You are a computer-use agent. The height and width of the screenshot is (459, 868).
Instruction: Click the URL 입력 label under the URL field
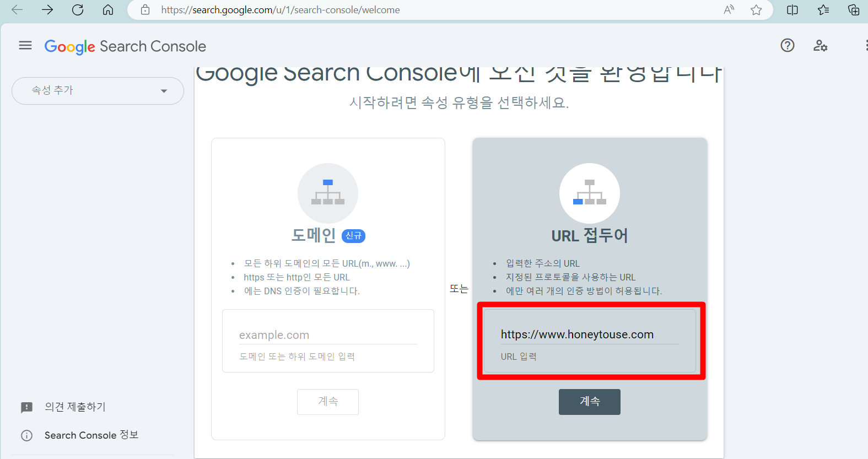point(519,357)
